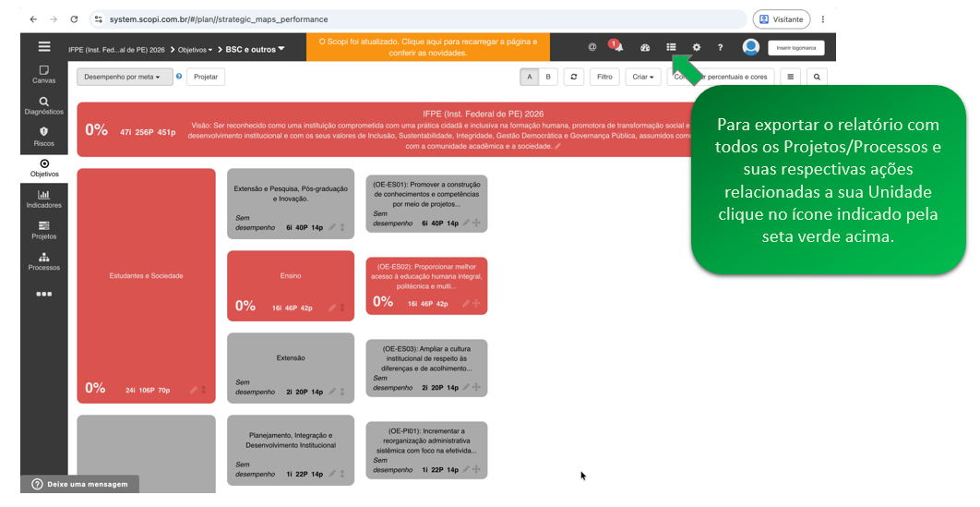Switch to view mode B toggle

pyautogui.click(x=548, y=77)
